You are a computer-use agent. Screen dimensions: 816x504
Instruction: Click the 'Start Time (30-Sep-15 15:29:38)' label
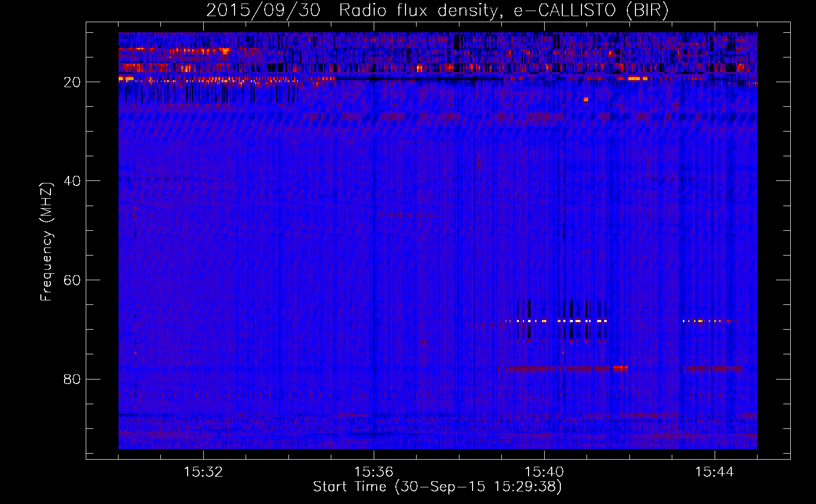(437, 487)
